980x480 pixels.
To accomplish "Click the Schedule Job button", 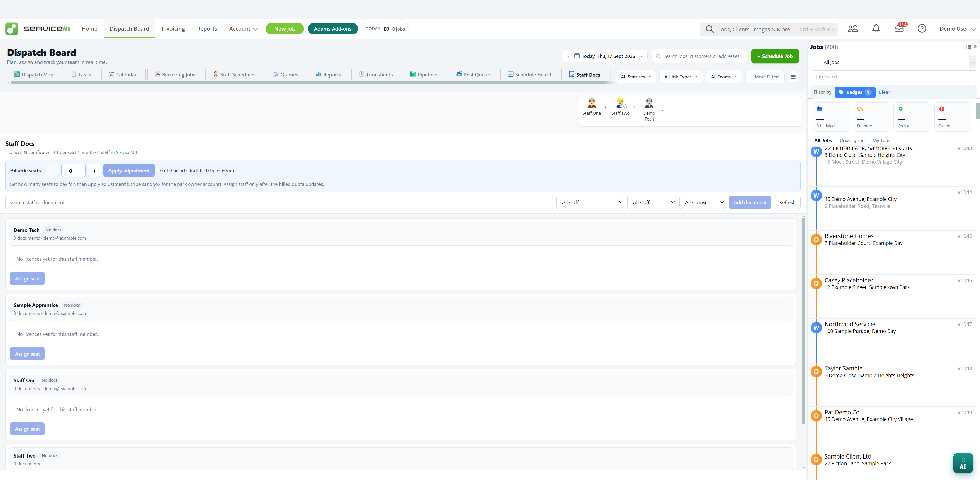I will 775,56.
